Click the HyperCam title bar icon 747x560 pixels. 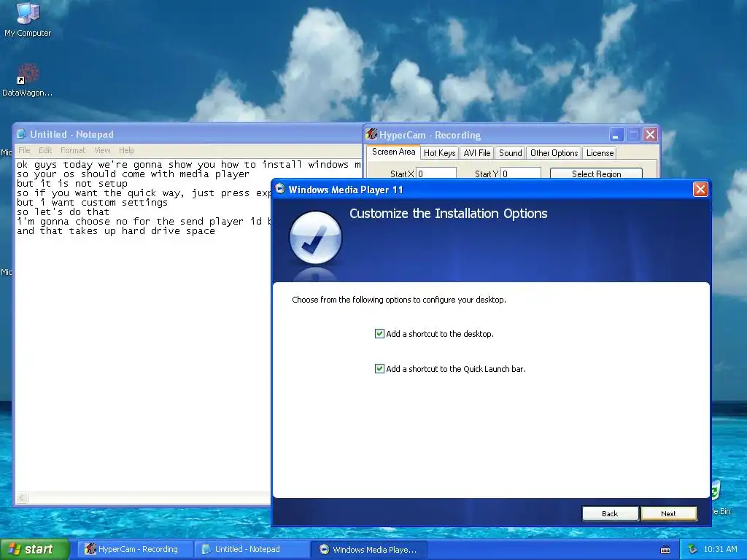click(x=371, y=135)
